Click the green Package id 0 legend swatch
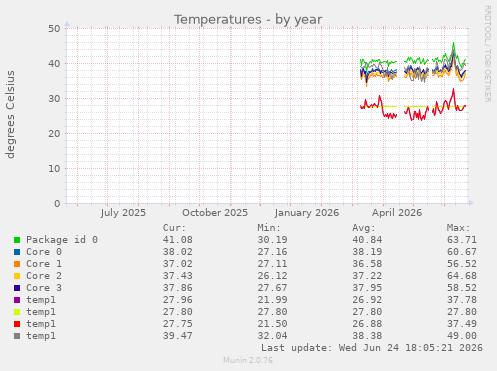The width and height of the screenshot is (497, 371). point(17,240)
